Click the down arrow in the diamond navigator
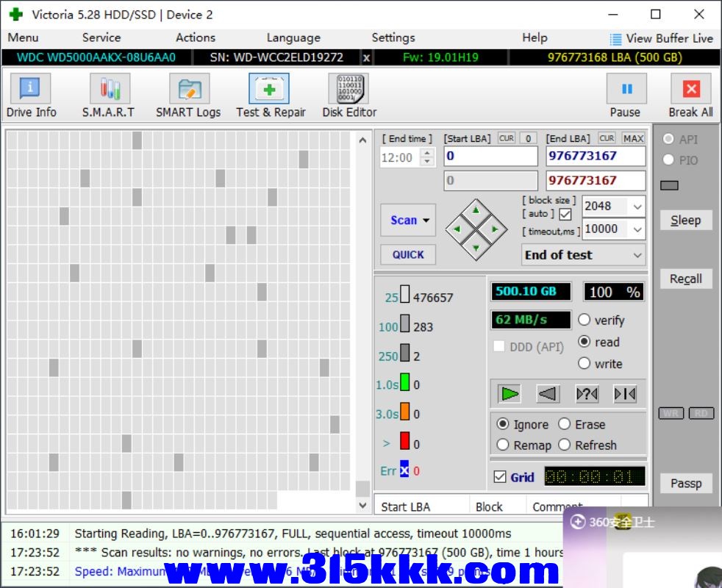Screen dimensions: 722x588 (x=476, y=248)
